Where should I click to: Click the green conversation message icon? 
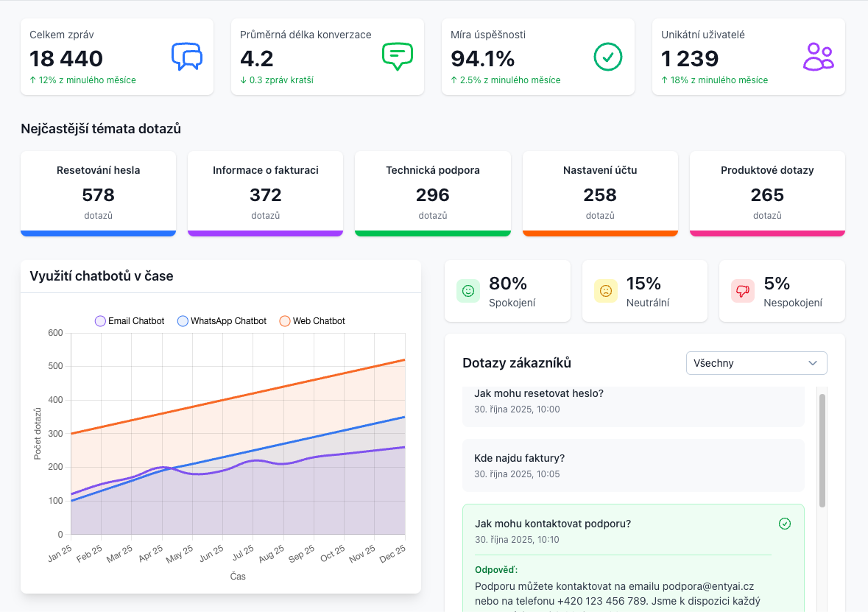[398, 57]
